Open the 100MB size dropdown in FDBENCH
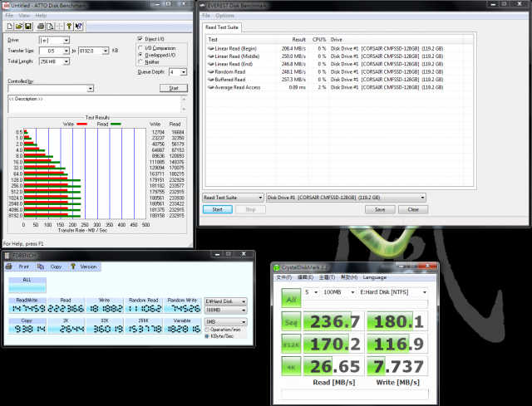The height and width of the screenshot is (406, 532). coord(225,310)
